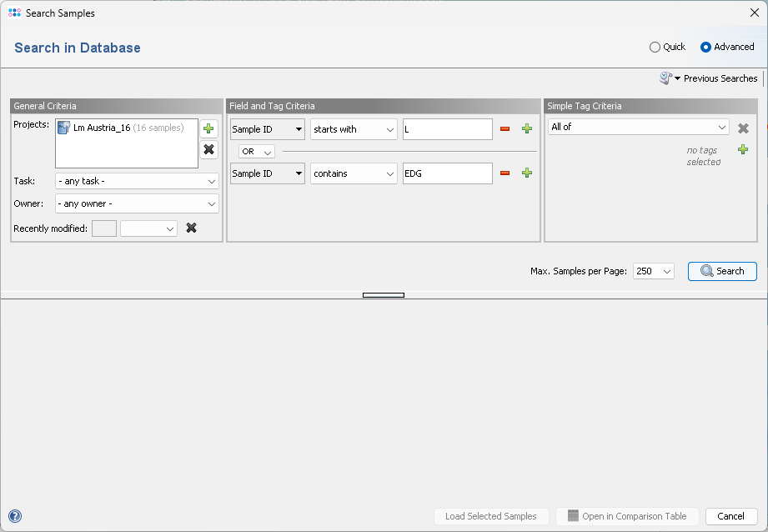Expand the OR logical operator dropdown
The image size is (768, 532).
256,152
